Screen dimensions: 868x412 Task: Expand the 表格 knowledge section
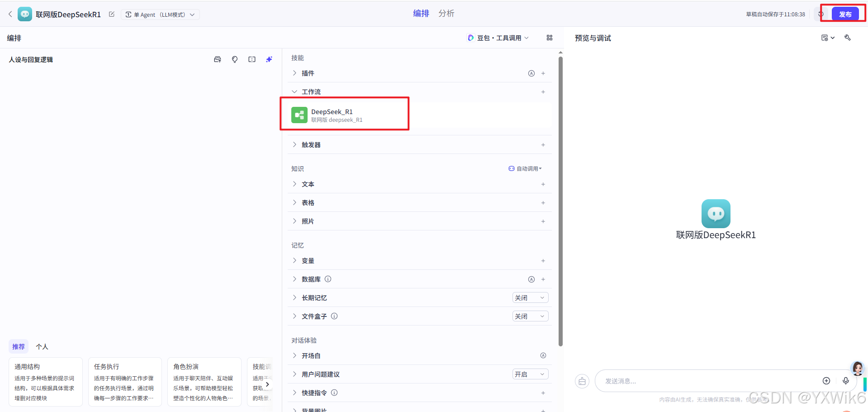[294, 203]
